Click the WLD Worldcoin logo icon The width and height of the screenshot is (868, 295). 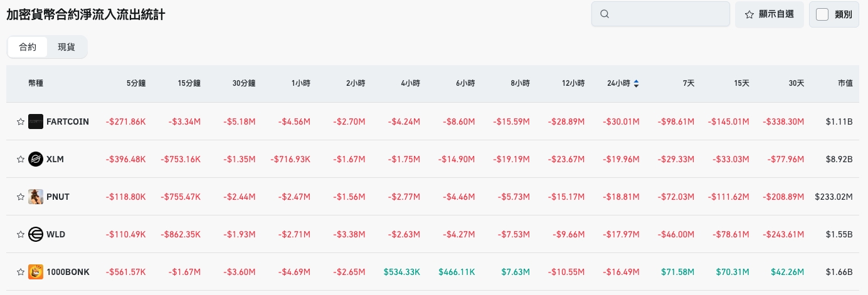point(36,234)
